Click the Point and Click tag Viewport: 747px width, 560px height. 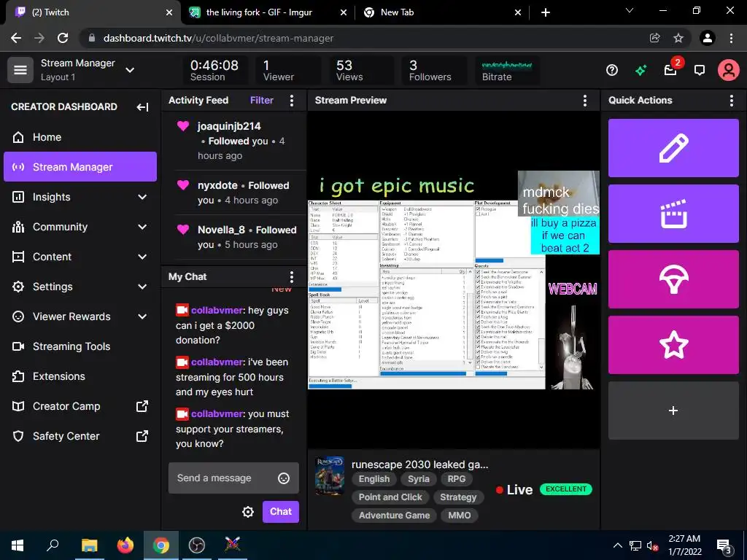[x=390, y=497]
